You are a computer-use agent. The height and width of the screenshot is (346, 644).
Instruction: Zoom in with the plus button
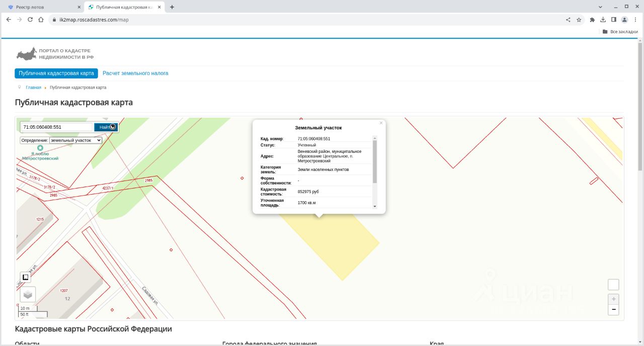point(613,299)
